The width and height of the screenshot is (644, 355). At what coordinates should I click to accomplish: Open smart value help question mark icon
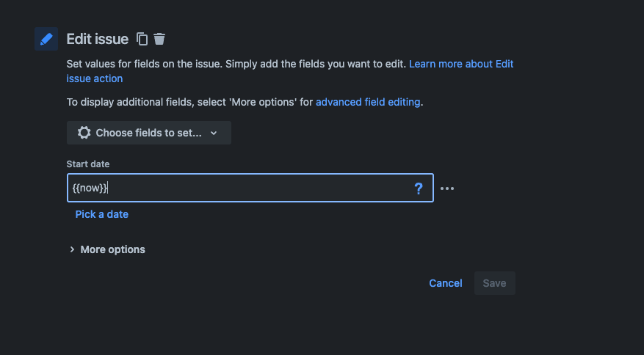418,189
